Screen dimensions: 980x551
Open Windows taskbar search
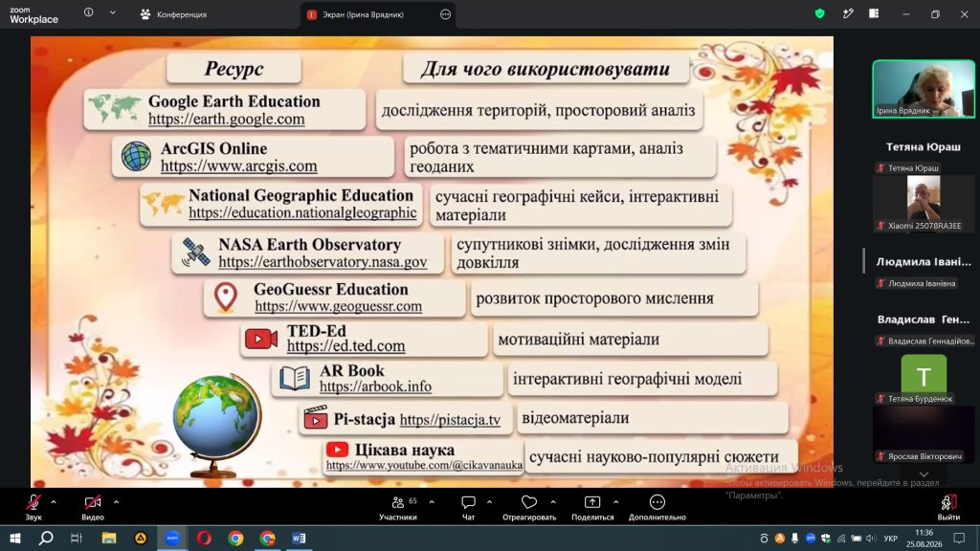tap(46, 538)
